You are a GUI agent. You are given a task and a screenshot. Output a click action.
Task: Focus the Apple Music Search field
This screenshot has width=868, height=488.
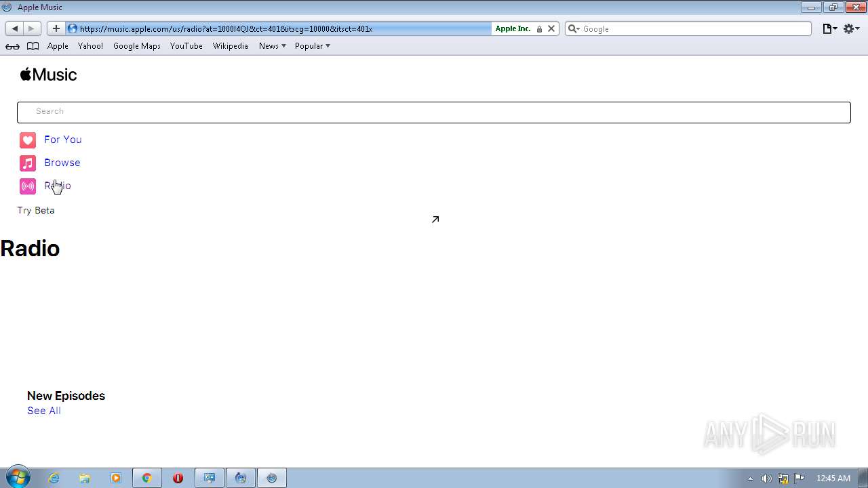pyautogui.click(x=434, y=112)
